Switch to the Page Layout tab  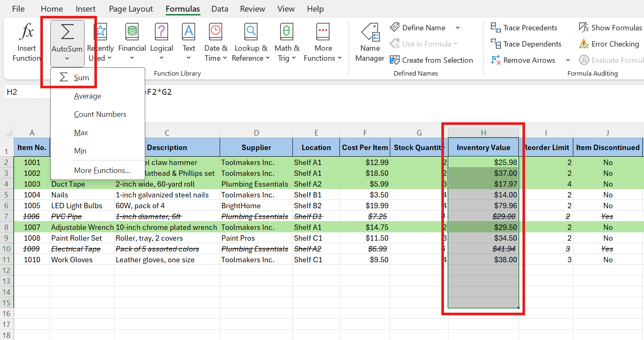coord(131,9)
